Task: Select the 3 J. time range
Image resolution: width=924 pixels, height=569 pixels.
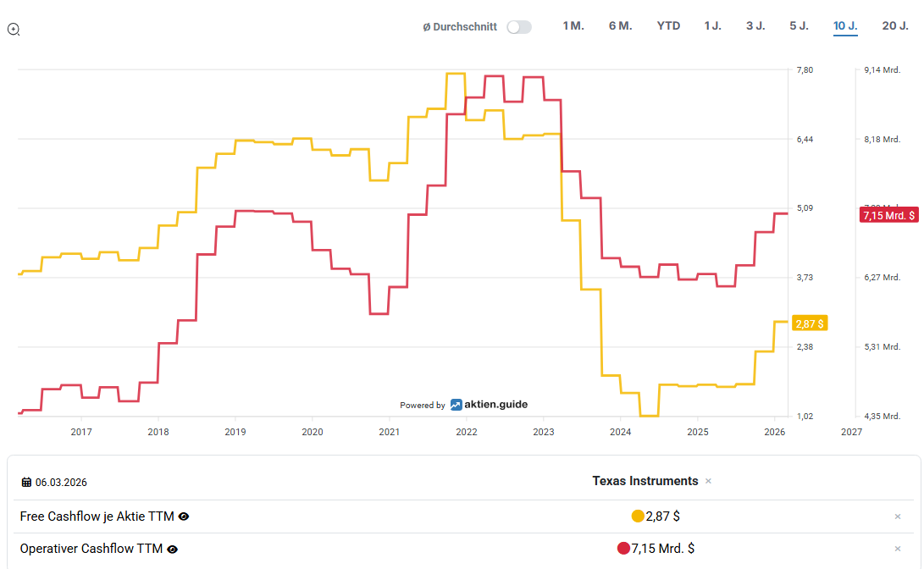Action: point(755,26)
